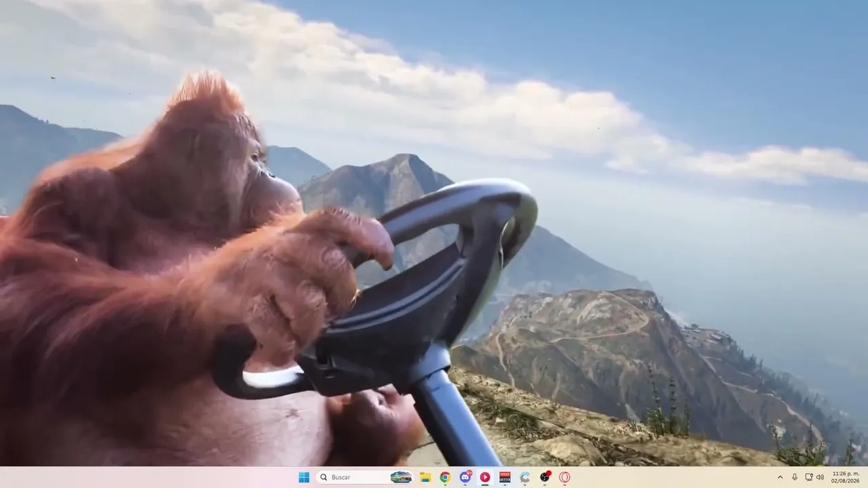Open File Explorer from the taskbar
The width and height of the screenshot is (868, 488).
click(425, 477)
